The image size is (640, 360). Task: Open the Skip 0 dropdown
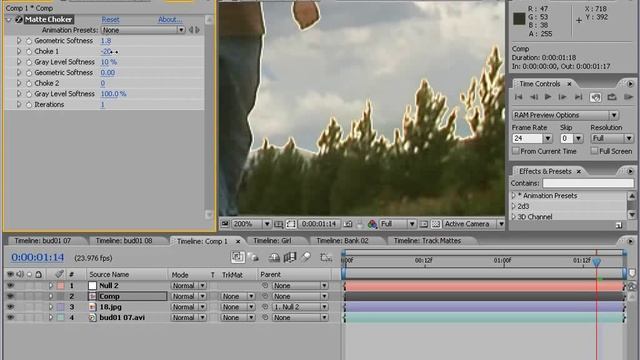571,138
